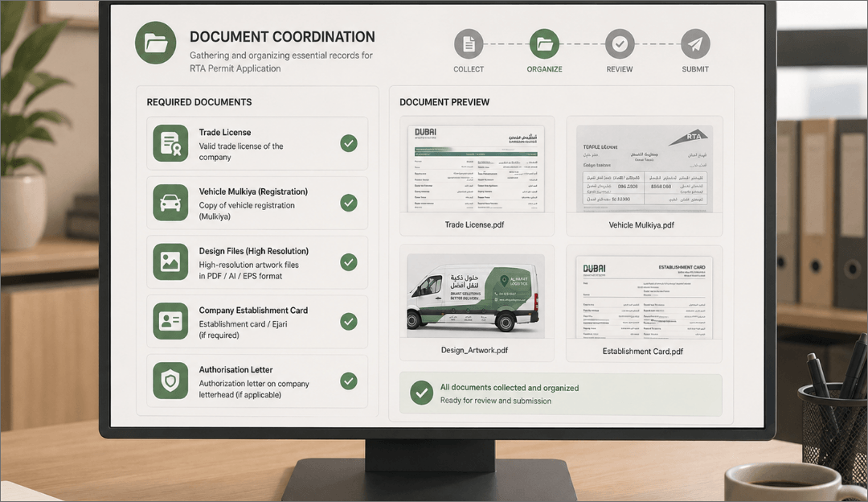Toggle the Vehicle Mulkiya checkmark

(x=349, y=203)
